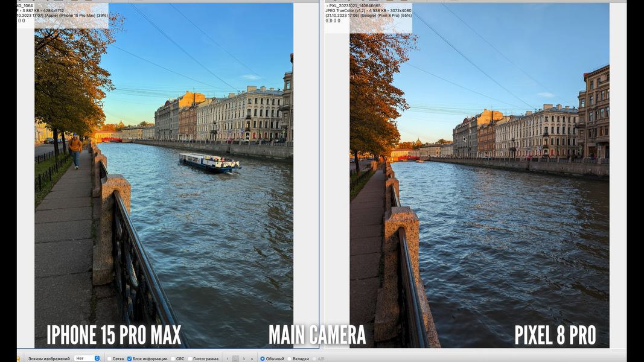Click the pedestrian in orange jacket in left photo
The image size is (644, 362).
pos(75,150)
